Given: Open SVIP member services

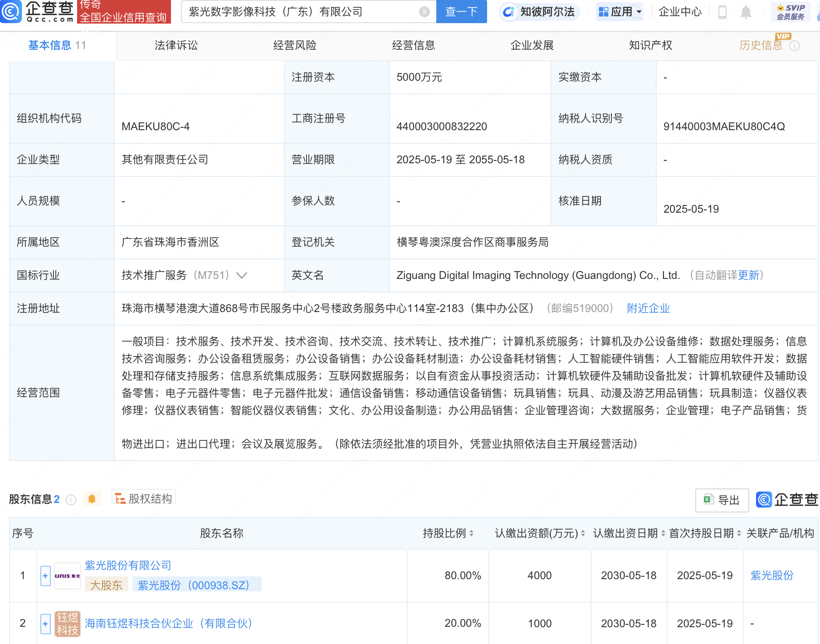Looking at the screenshot, I should coord(791,12).
